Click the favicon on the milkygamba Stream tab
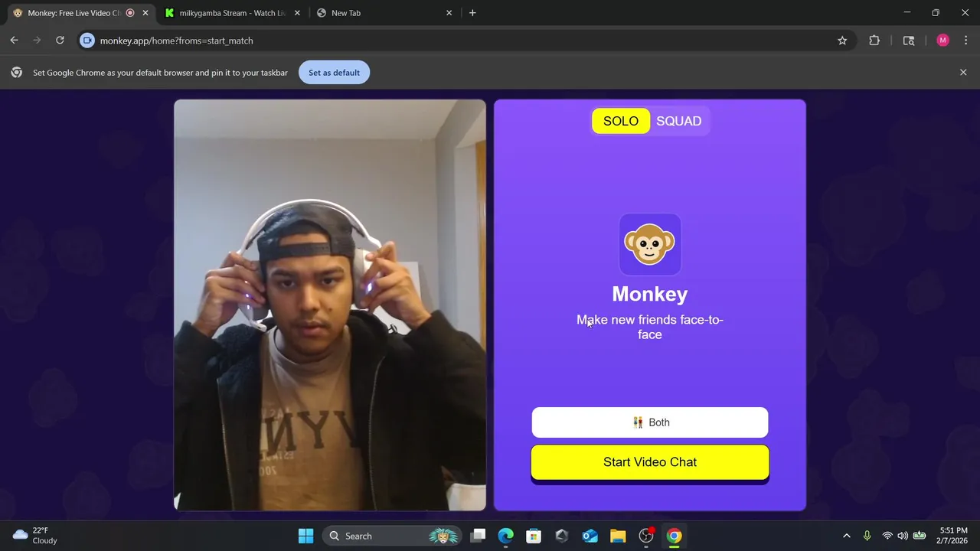The height and width of the screenshot is (551, 980). [170, 13]
